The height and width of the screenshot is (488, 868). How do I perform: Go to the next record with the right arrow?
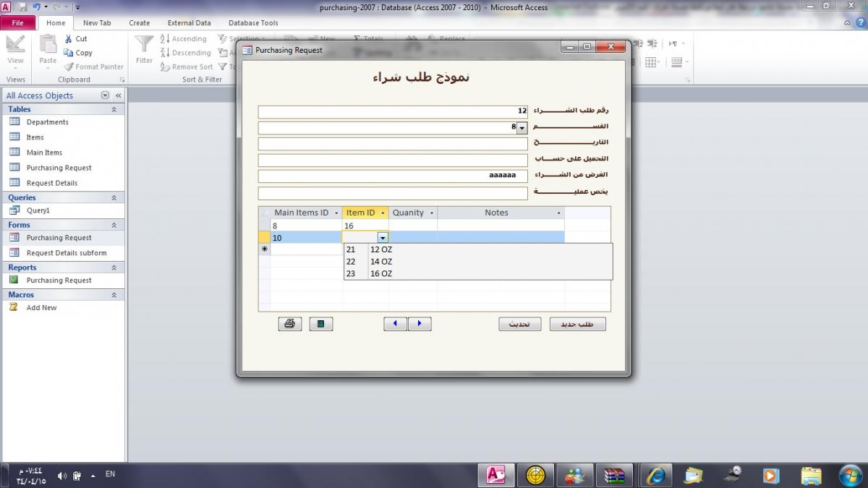(x=420, y=324)
